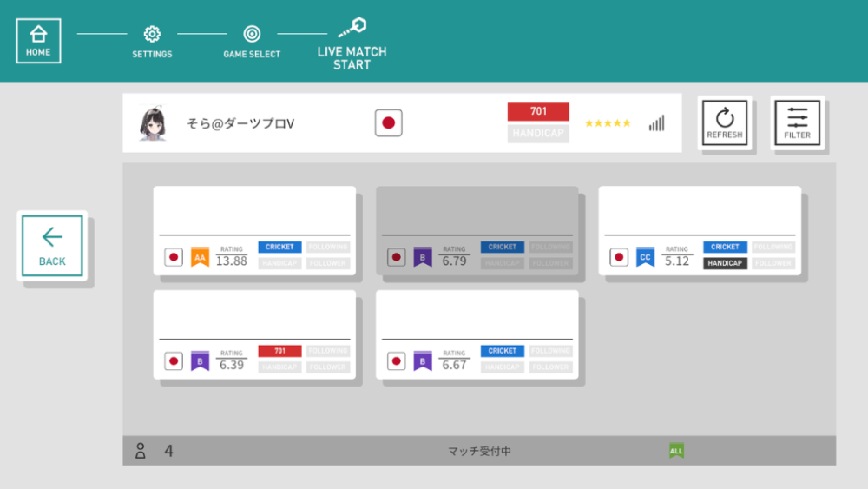The width and height of the screenshot is (868, 489).
Task: Toggle FOLLOWING on the 13.88 card
Action: pos(328,247)
